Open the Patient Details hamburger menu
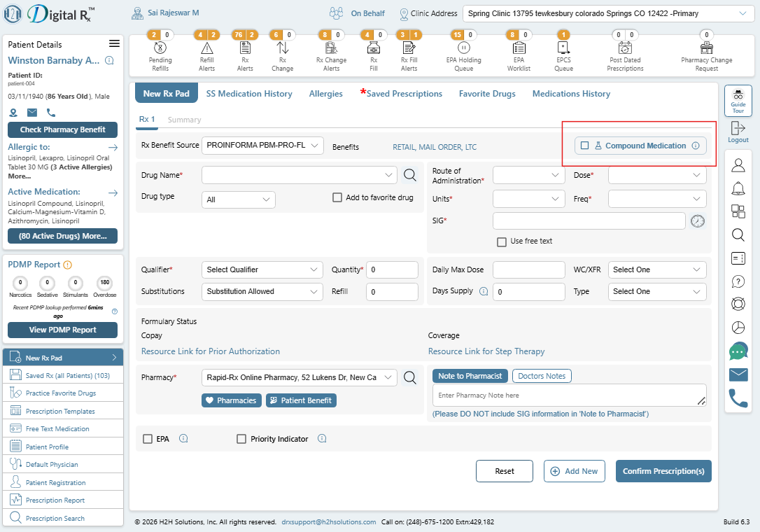760x532 pixels. coord(114,43)
